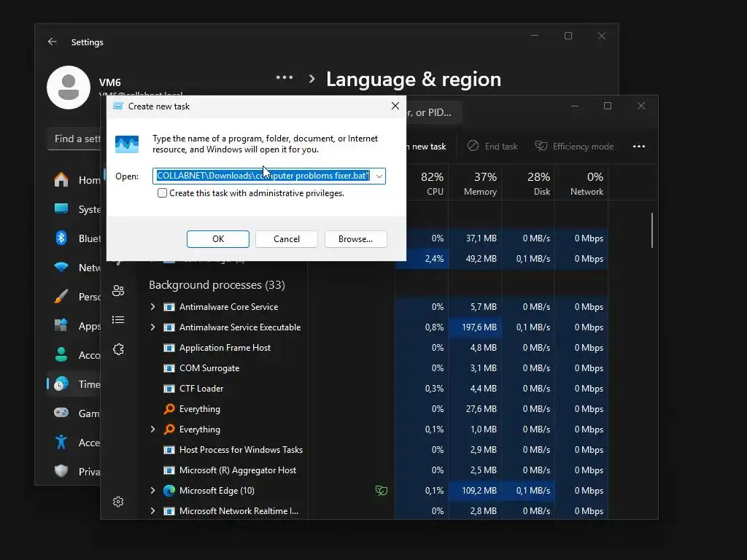The height and width of the screenshot is (560, 747).
Task: Open Privacy & security in Settings sidebar
Action: pyautogui.click(x=76, y=472)
